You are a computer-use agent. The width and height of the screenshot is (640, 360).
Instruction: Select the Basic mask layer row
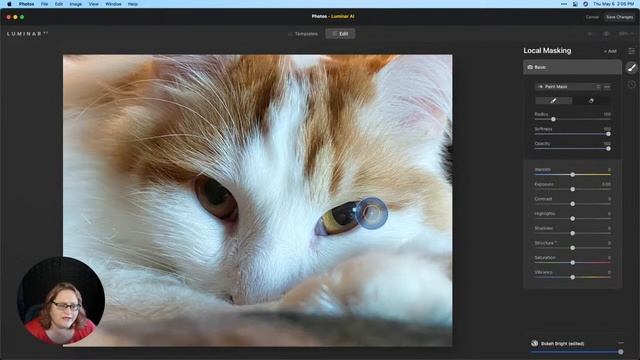pyautogui.click(x=572, y=67)
